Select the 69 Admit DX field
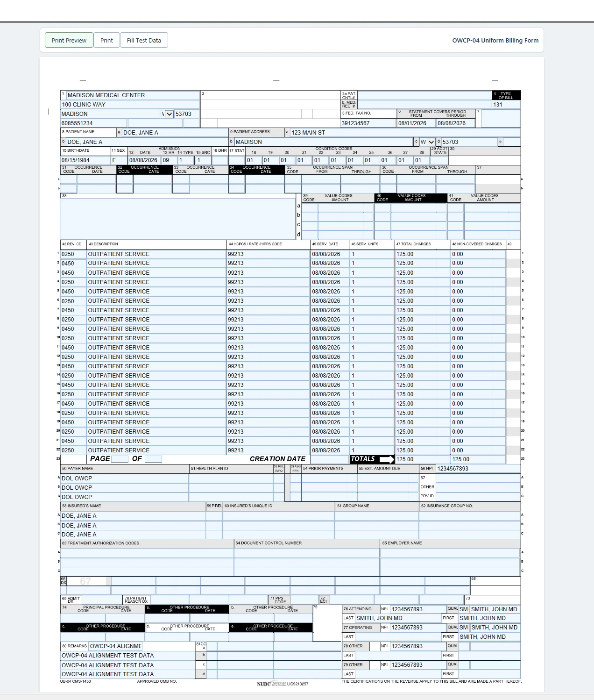The width and height of the screenshot is (594, 700). coord(102,600)
